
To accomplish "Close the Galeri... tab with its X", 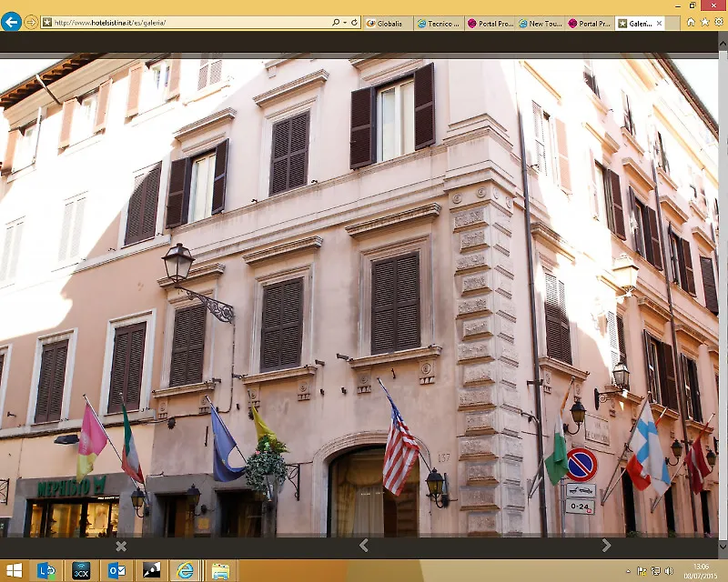I will [x=659, y=24].
